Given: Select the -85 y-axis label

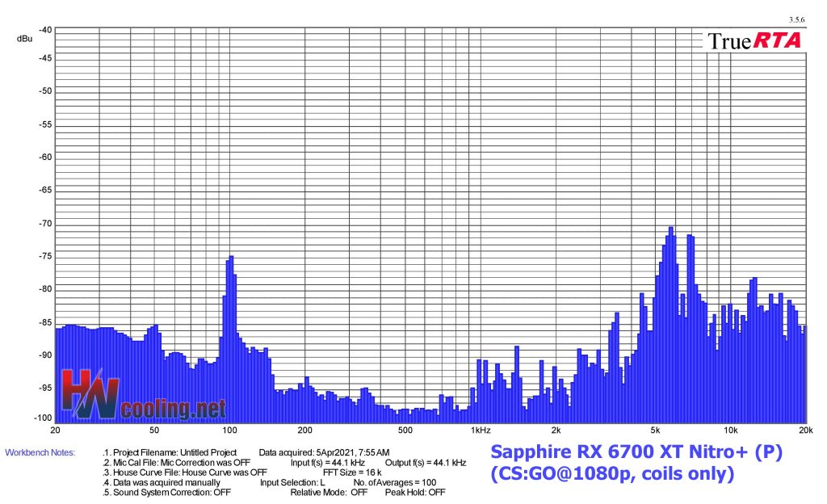Looking at the screenshot, I should tap(45, 322).
